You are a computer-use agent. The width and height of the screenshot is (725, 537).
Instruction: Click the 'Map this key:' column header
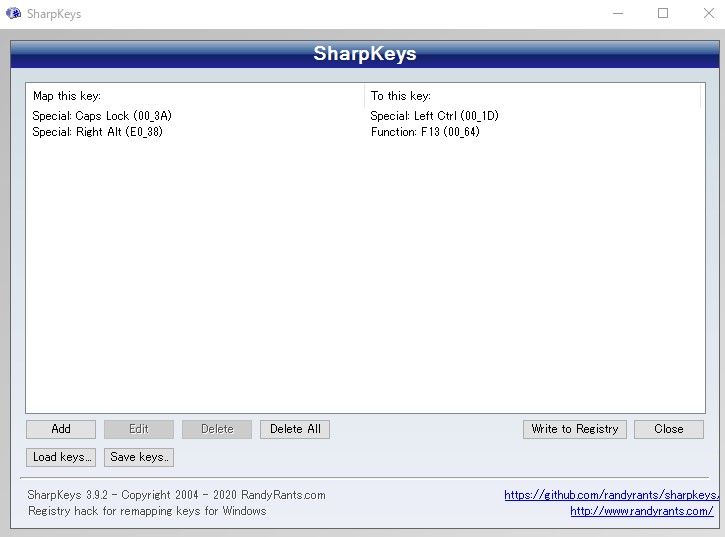tap(195, 96)
